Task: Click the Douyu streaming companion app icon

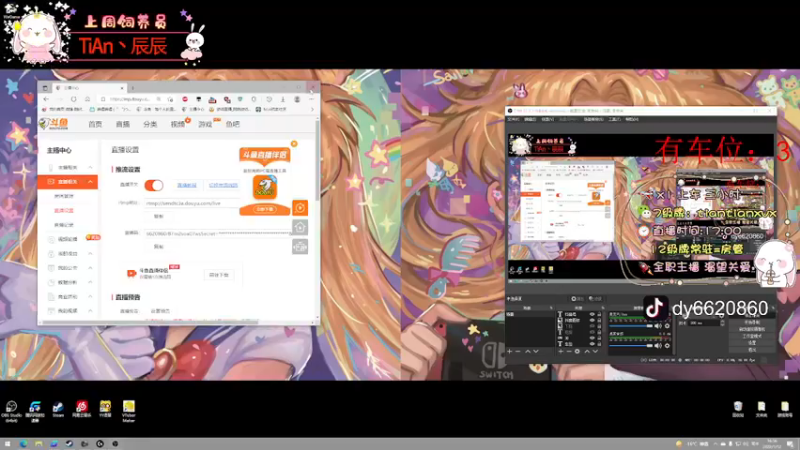Action: [x=265, y=187]
